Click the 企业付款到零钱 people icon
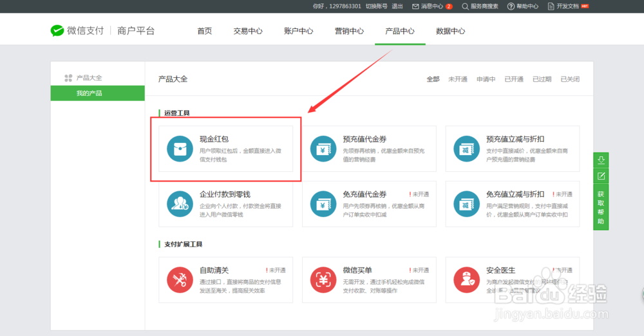 point(180,204)
